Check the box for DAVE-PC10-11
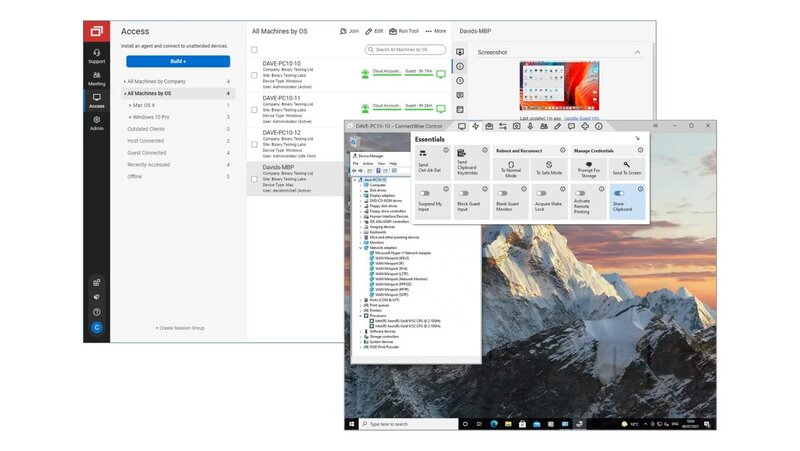800x451 pixels. coord(254,110)
